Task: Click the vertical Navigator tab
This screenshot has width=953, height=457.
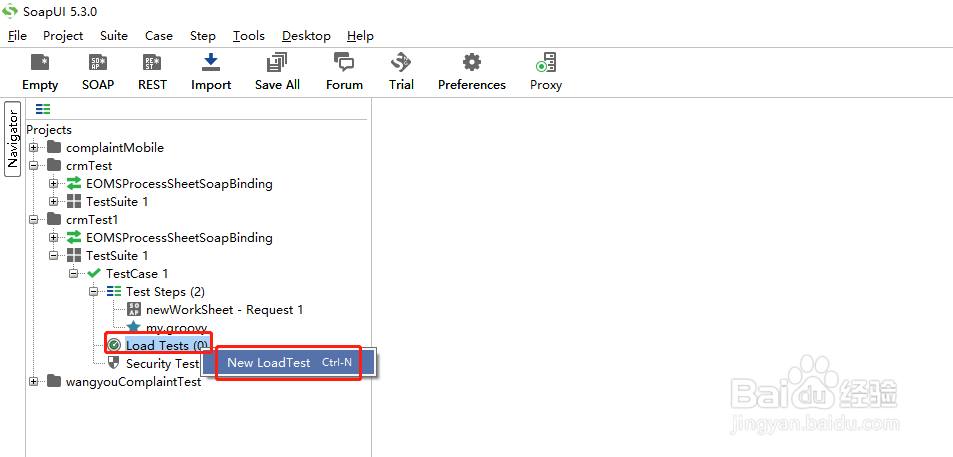Action: 13,139
